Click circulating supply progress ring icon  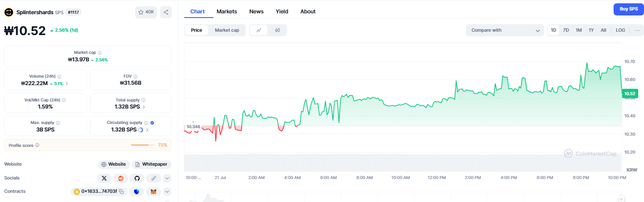[x=140, y=130]
